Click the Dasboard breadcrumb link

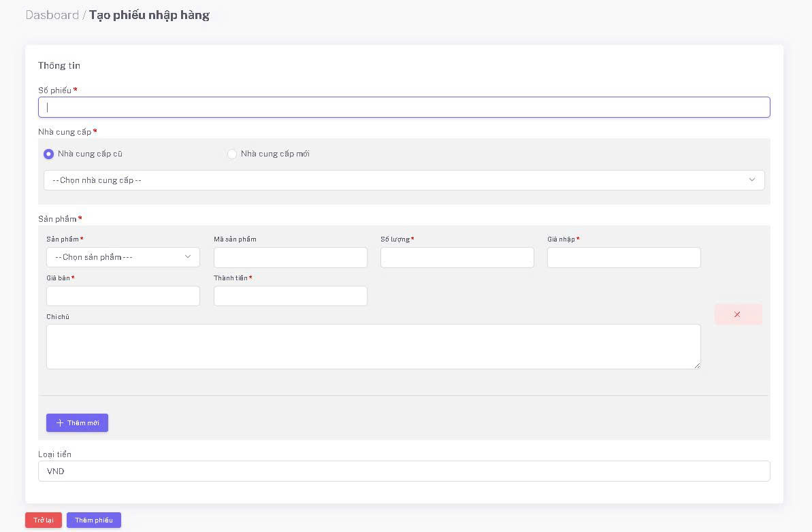(x=52, y=15)
